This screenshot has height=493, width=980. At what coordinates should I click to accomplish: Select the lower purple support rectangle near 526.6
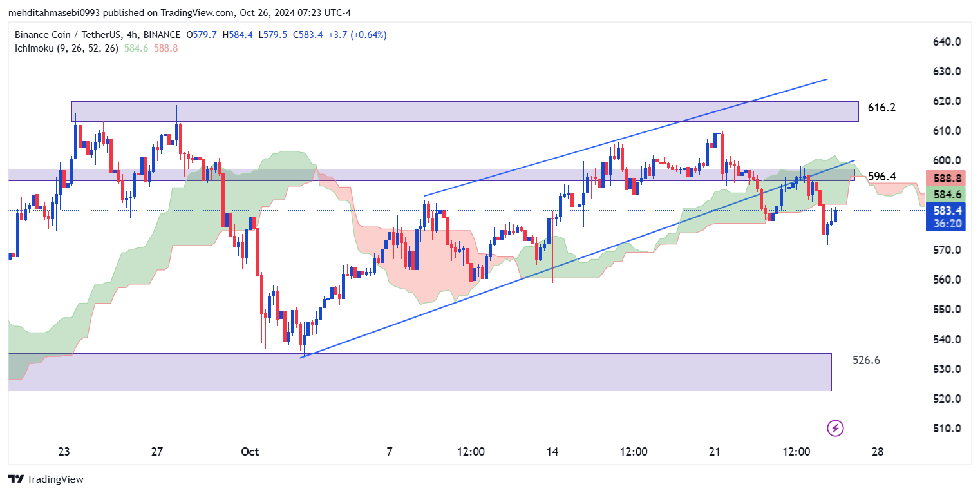[x=420, y=372]
